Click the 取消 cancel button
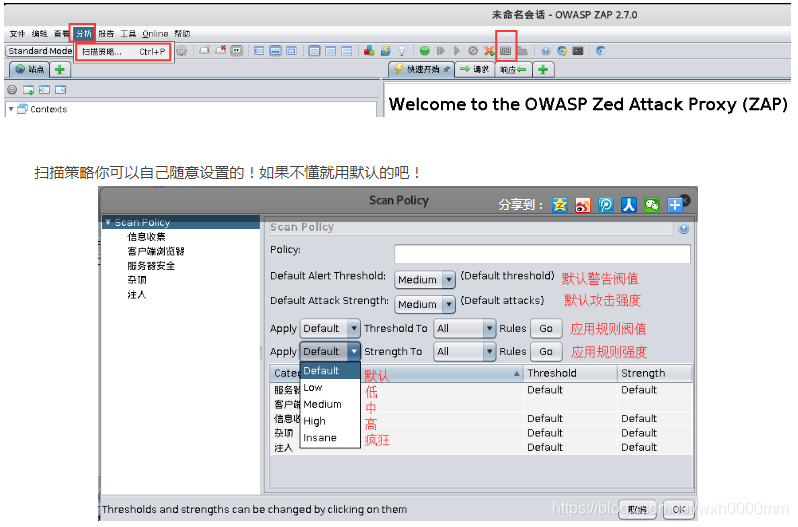This screenshot has width=798, height=527. (638, 509)
